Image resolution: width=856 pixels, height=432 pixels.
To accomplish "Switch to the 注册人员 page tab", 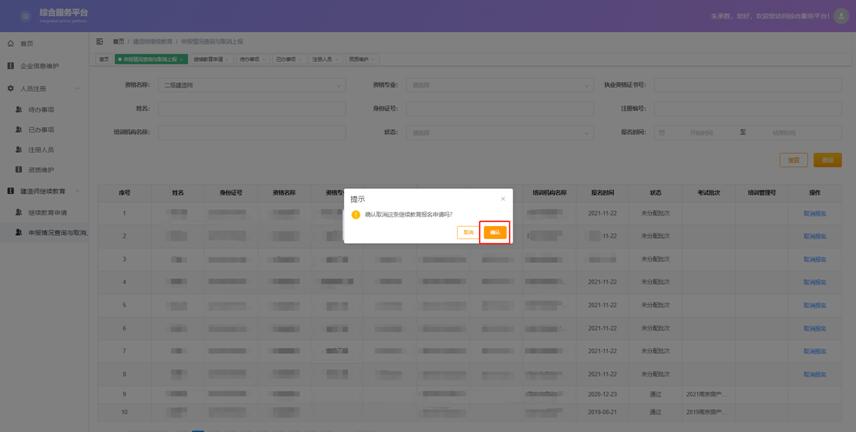I will click(322, 59).
